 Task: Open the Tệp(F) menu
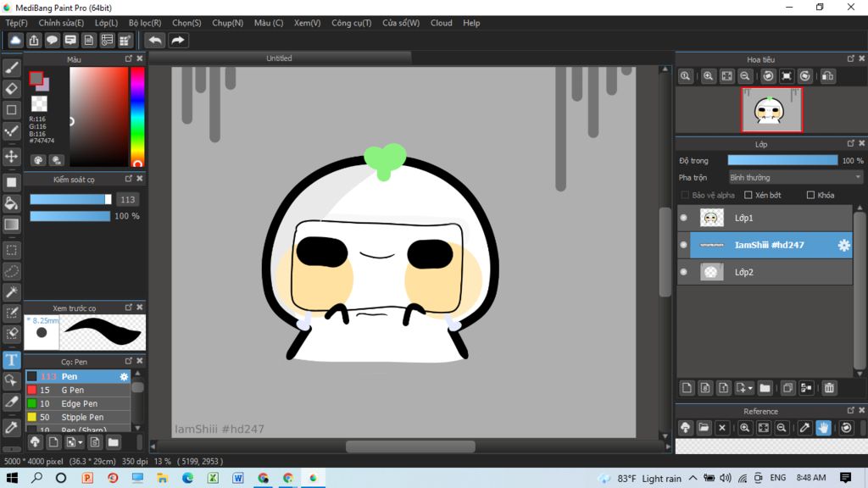point(17,23)
